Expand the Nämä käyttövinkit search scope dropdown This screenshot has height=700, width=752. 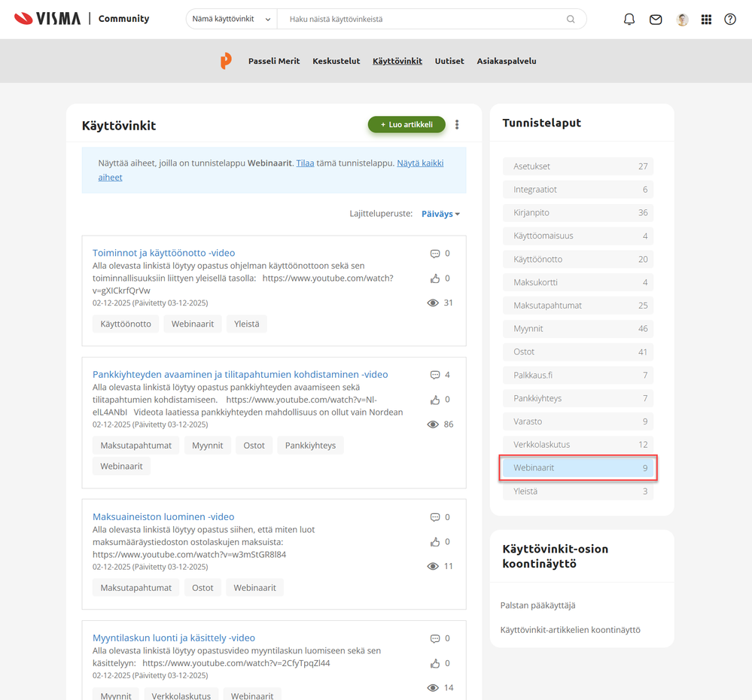point(231,19)
